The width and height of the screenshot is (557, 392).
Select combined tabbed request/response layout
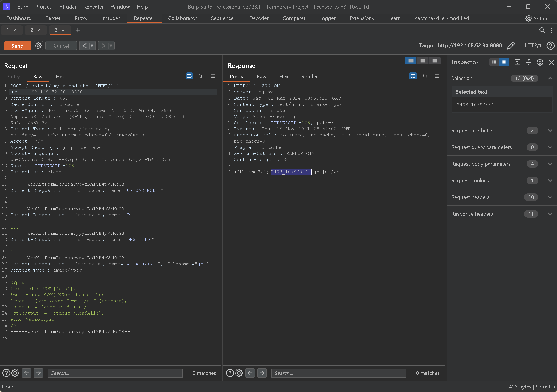pos(434,61)
